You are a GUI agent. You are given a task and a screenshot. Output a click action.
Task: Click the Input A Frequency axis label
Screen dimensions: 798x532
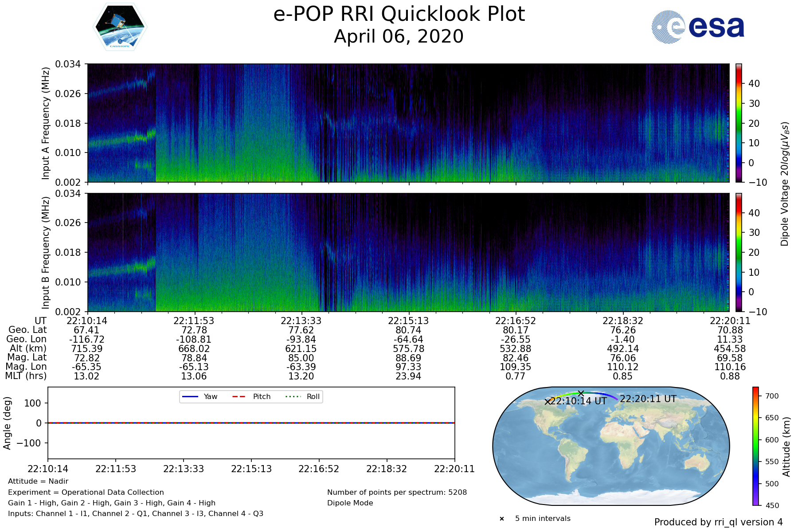[x=46, y=123]
